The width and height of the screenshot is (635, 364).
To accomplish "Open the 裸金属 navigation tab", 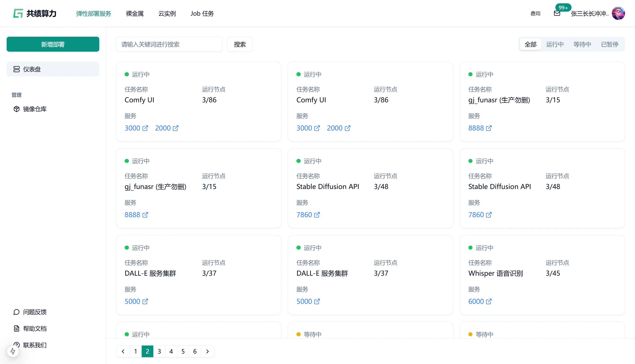I will pos(135,13).
